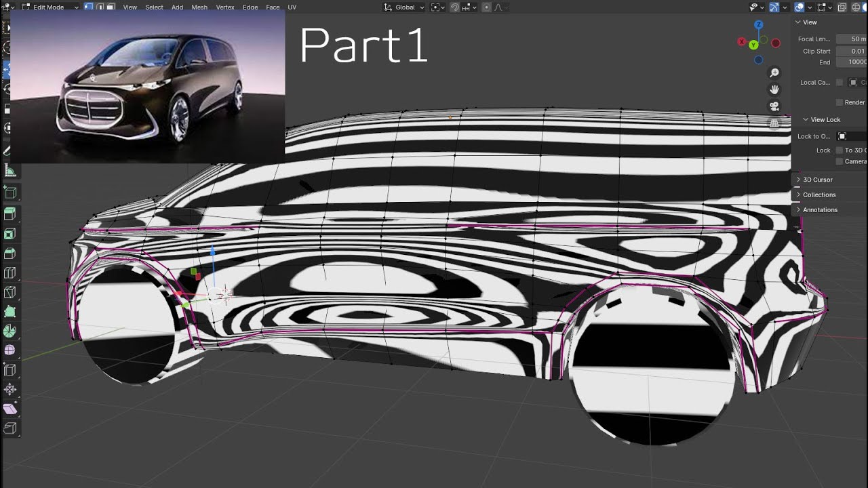Enable the Render region checkbox
The height and width of the screenshot is (488, 868).
[x=840, y=102]
